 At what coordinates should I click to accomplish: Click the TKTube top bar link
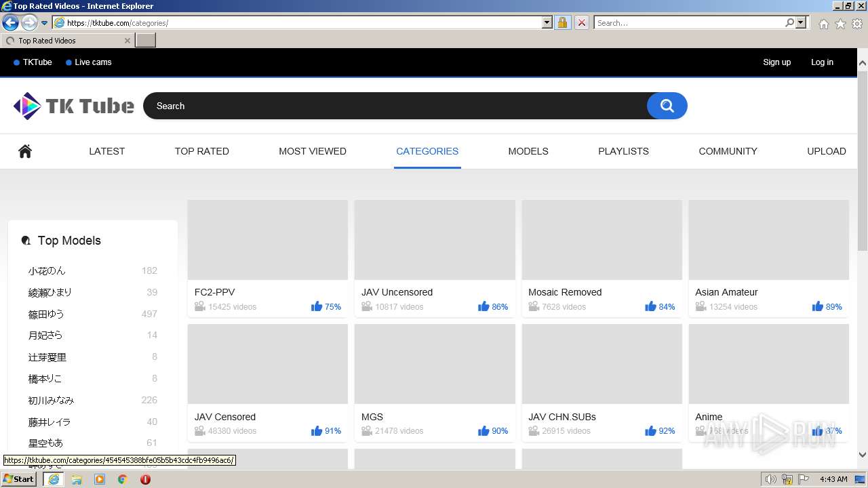pos(37,62)
